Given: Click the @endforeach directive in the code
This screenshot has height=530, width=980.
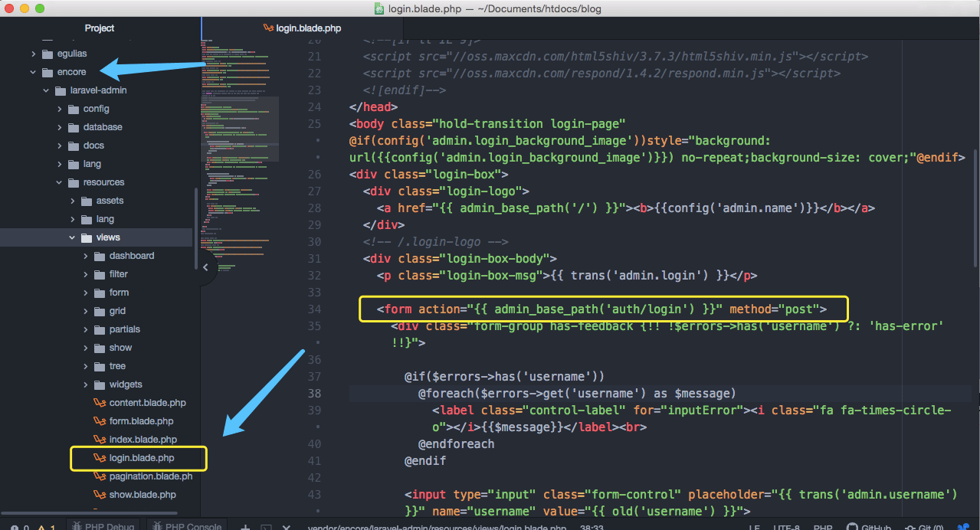Looking at the screenshot, I should coord(456,444).
